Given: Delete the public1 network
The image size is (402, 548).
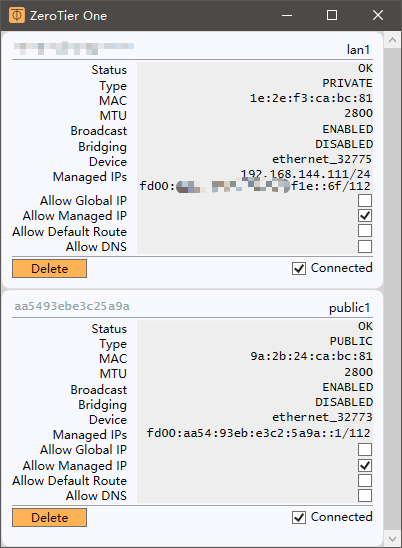Looking at the screenshot, I should 49,518.
